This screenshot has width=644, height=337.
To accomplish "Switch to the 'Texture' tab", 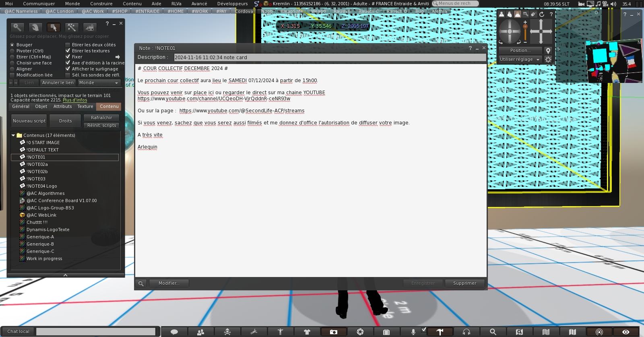I will [x=85, y=106].
